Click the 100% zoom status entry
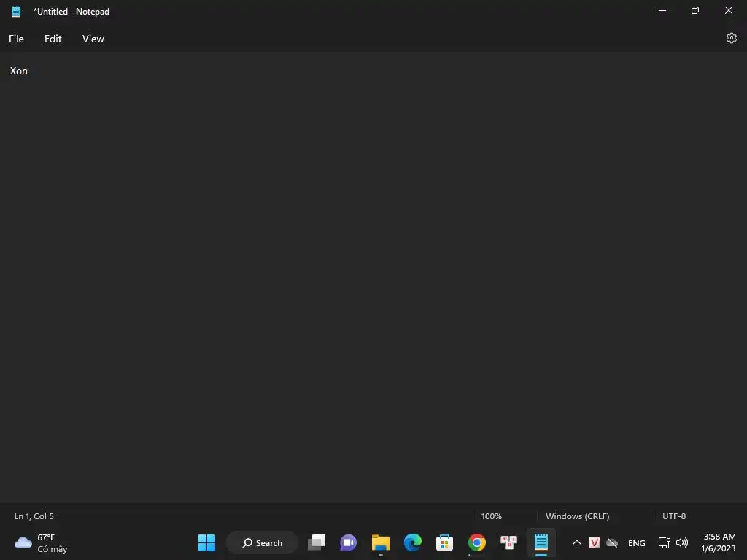 [491, 516]
